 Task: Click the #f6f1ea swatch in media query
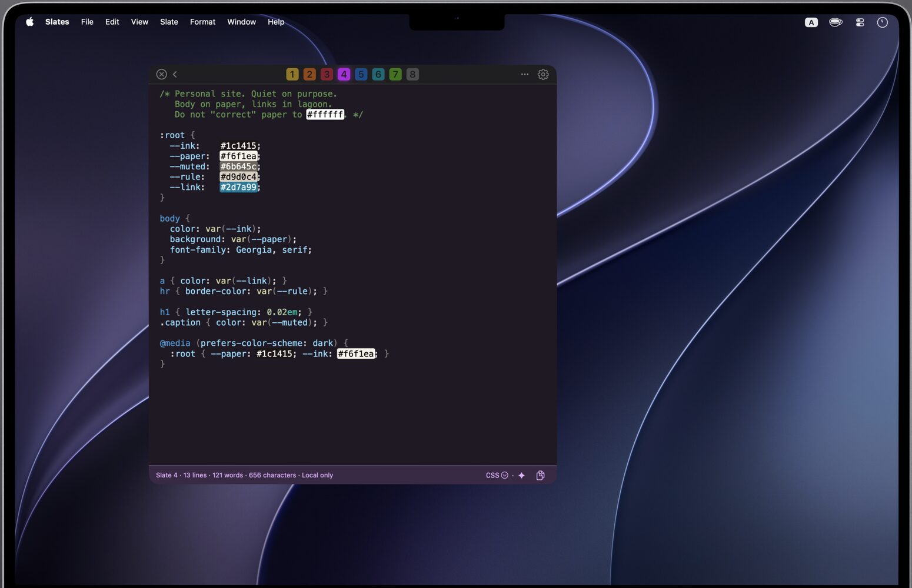(x=356, y=353)
